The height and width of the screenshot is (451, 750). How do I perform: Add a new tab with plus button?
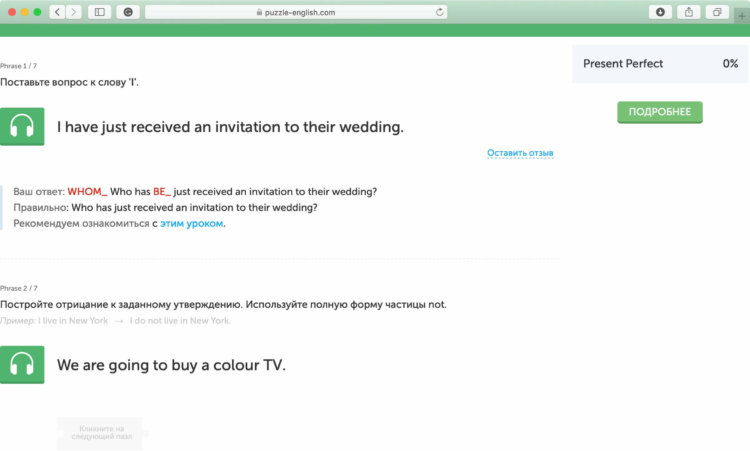coord(742,16)
